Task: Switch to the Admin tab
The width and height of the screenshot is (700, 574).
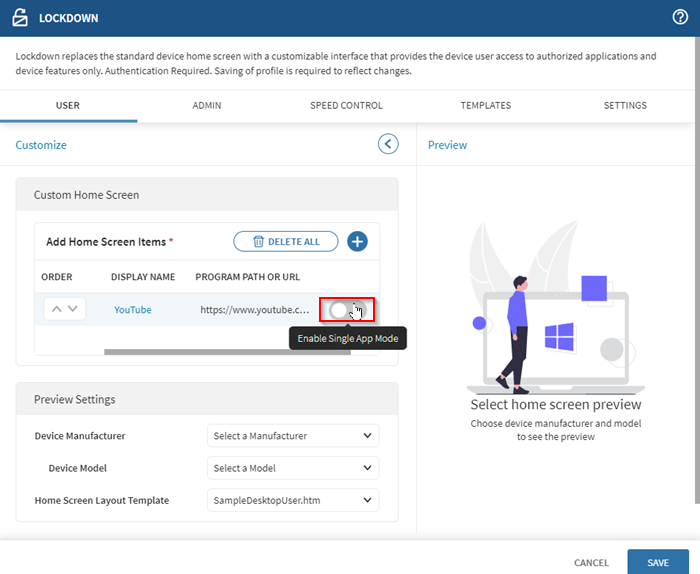Action: pyautogui.click(x=206, y=105)
